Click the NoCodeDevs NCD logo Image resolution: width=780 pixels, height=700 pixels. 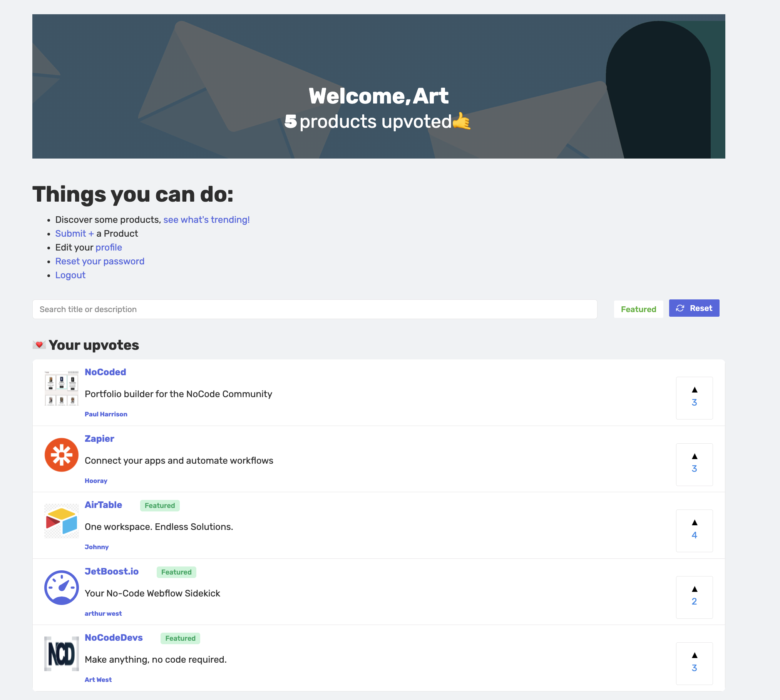[x=62, y=654]
